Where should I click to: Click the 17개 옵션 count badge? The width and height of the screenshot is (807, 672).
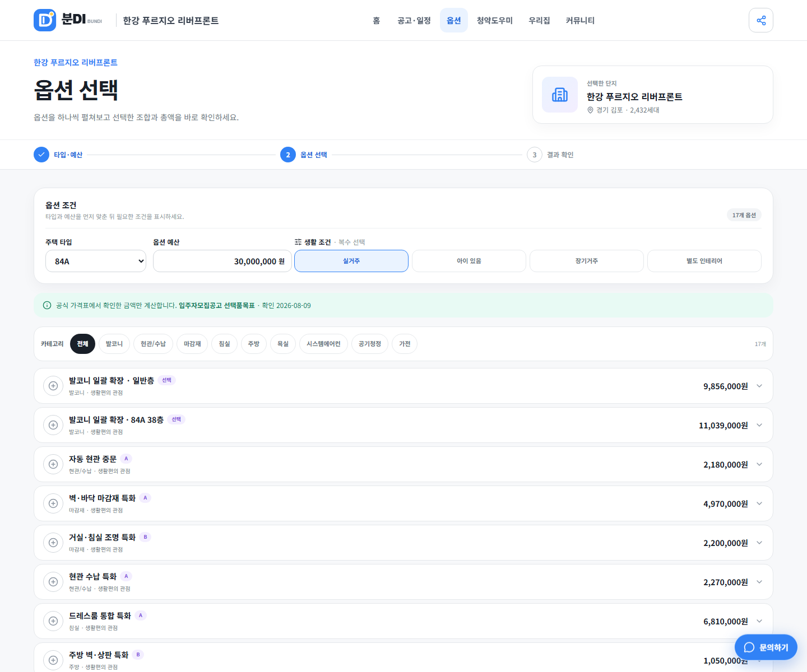click(x=744, y=215)
